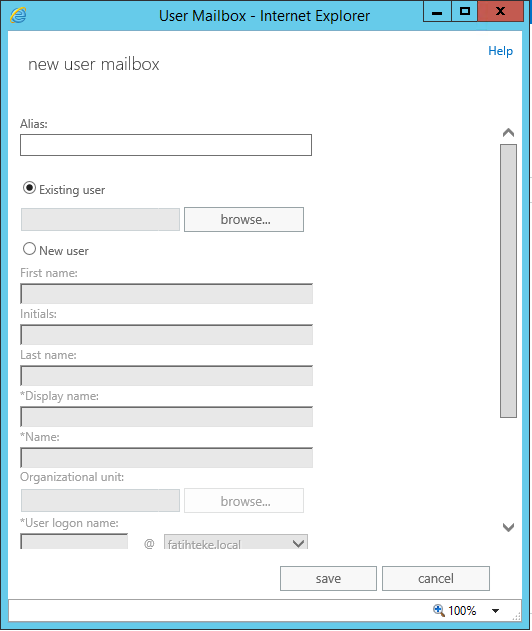Click the Internet Explorer logo icon
The image size is (532, 631).
pos(18,15)
